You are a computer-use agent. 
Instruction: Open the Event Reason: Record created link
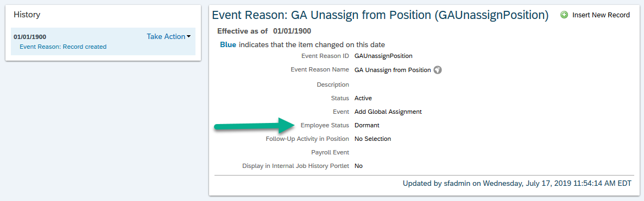pyautogui.click(x=63, y=47)
